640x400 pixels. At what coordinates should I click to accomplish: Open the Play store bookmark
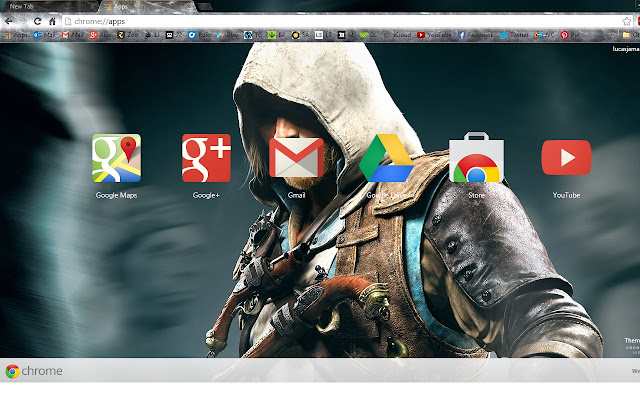[x=227, y=35]
